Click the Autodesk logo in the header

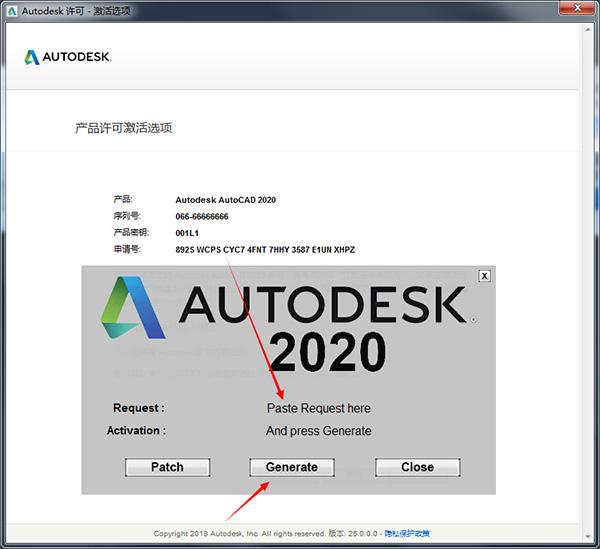click(x=68, y=57)
